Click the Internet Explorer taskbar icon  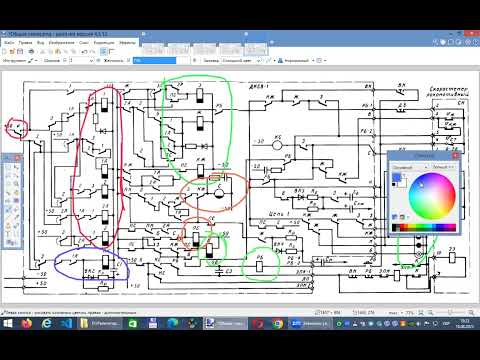47,323
